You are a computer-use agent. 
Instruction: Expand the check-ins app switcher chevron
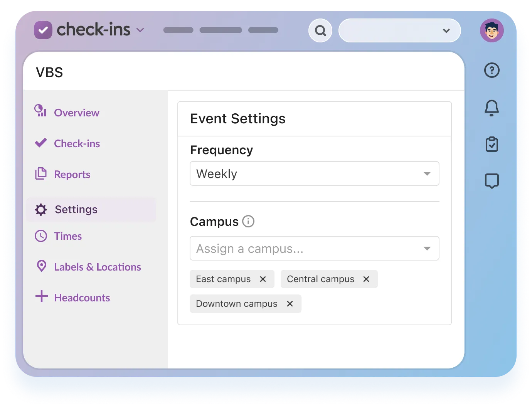(140, 30)
